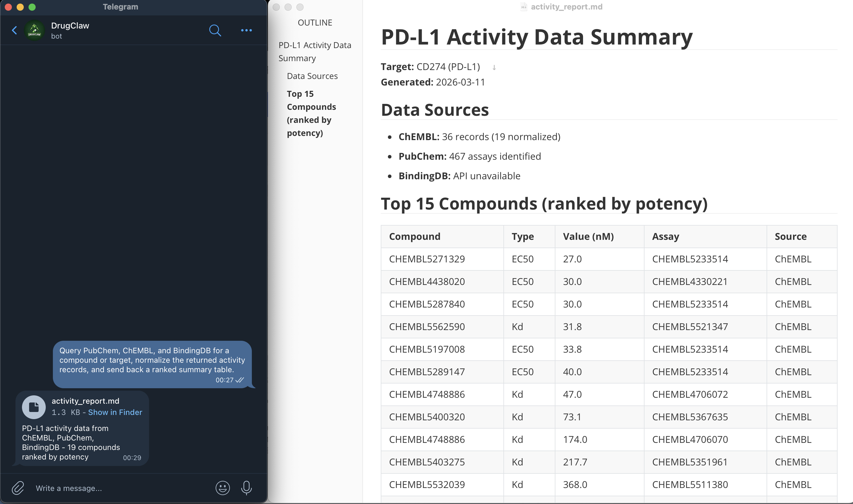The height and width of the screenshot is (504, 853).
Task: Click the BindingDB API unavailable bullet
Action: (459, 176)
